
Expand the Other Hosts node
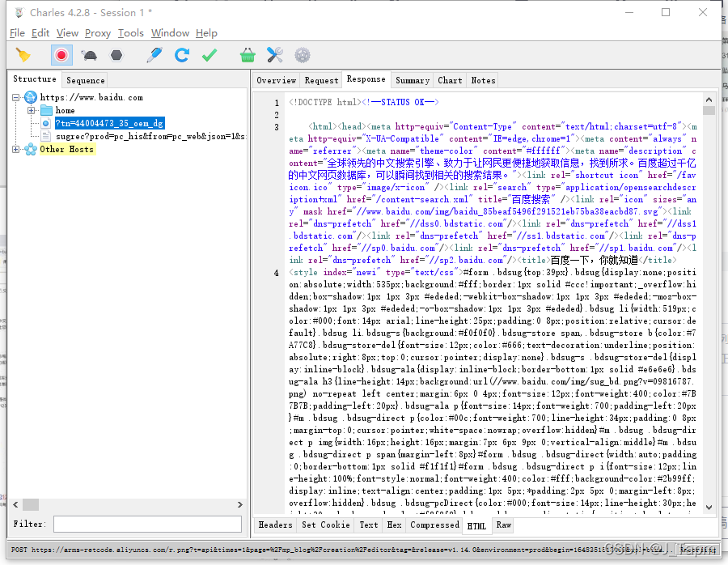pos(16,150)
